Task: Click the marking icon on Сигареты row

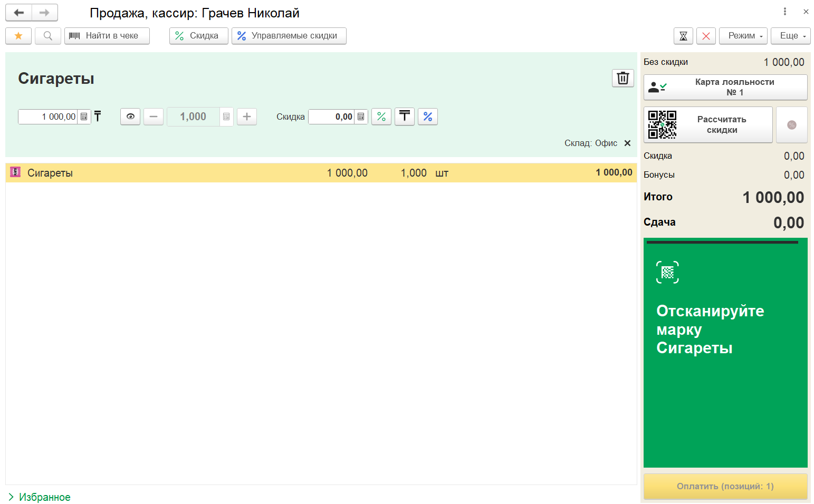Action: [15, 172]
